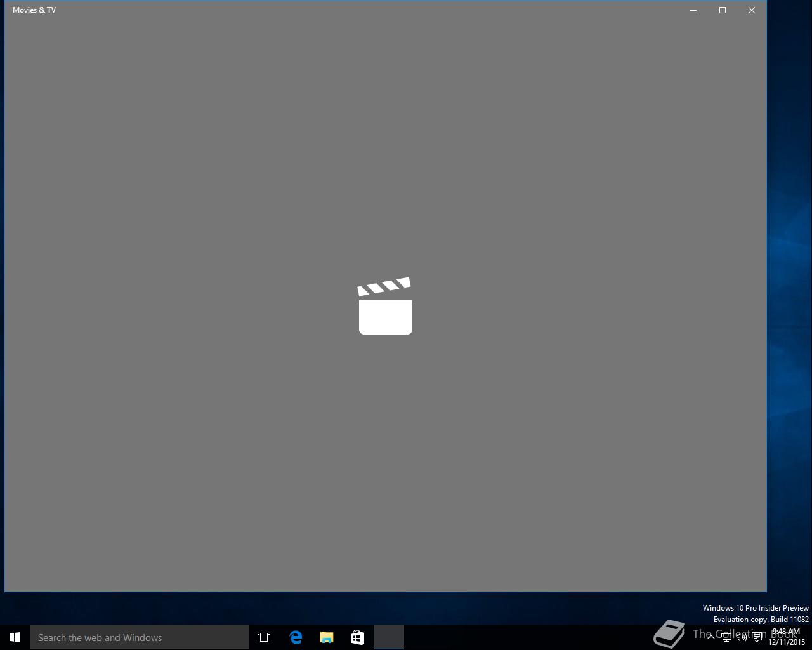
Task: Minimize the Movies & TV window
Action: point(693,10)
